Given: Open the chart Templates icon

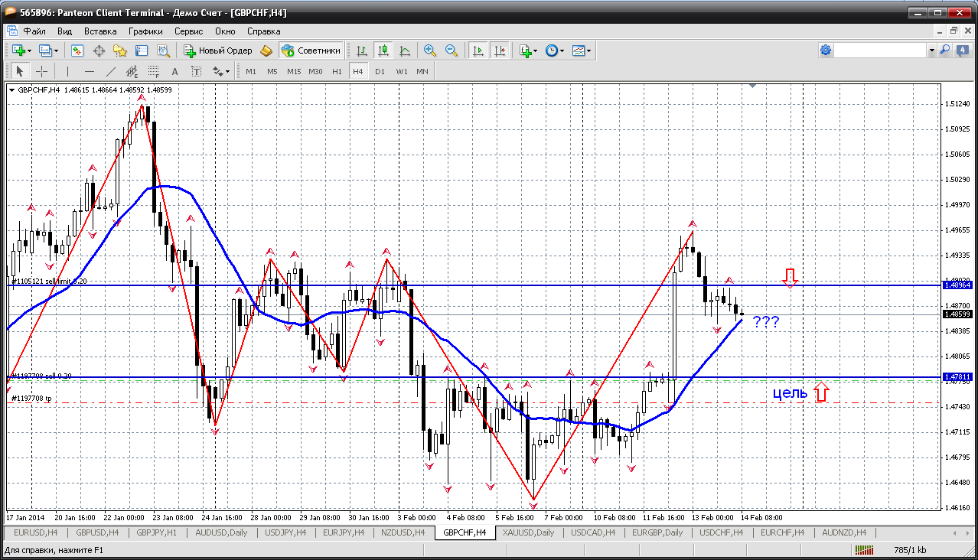Looking at the screenshot, I should (x=579, y=50).
